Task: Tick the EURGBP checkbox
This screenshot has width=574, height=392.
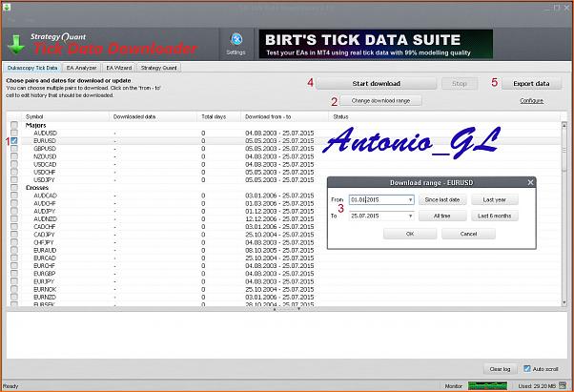Action: 14,274
